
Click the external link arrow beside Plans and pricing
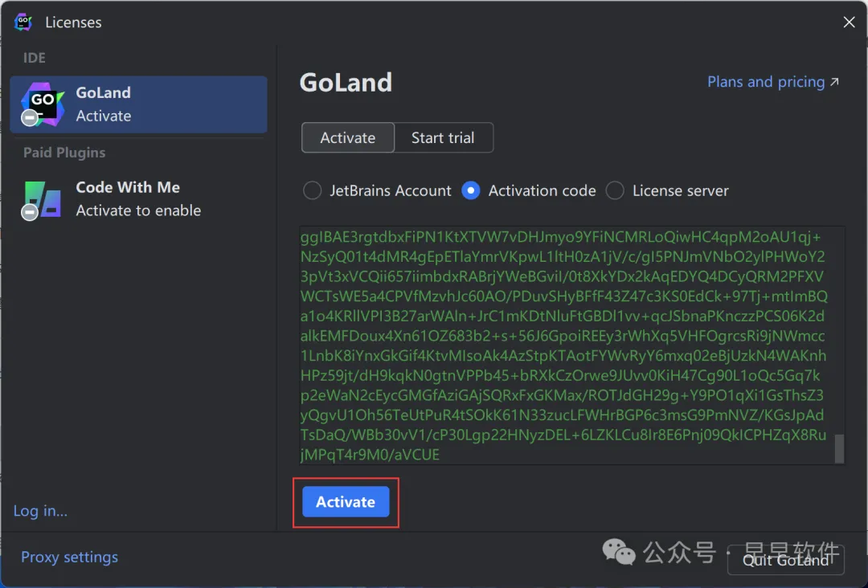pos(834,82)
